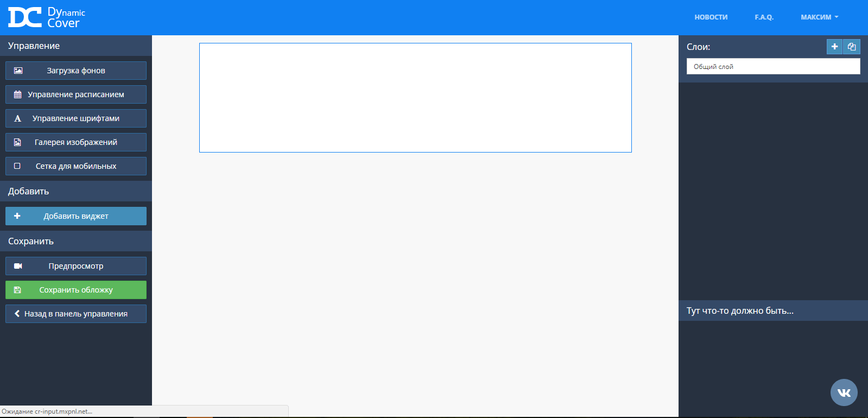Screen dimensions: 868x418
Task: Click the picture icon for background upload
Action: (18, 71)
